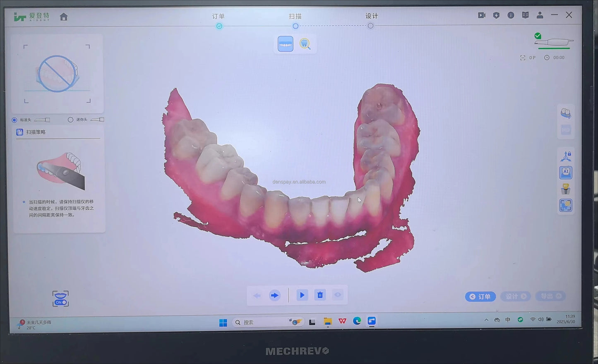Click the 导出 export button
The height and width of the screenshot is (364, 598).
550,296
